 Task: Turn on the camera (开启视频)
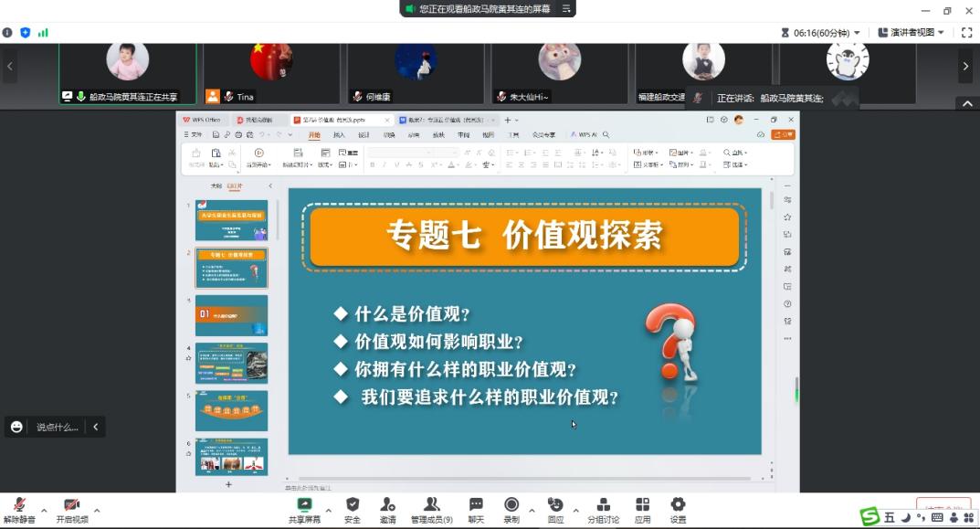coord(72,509)
